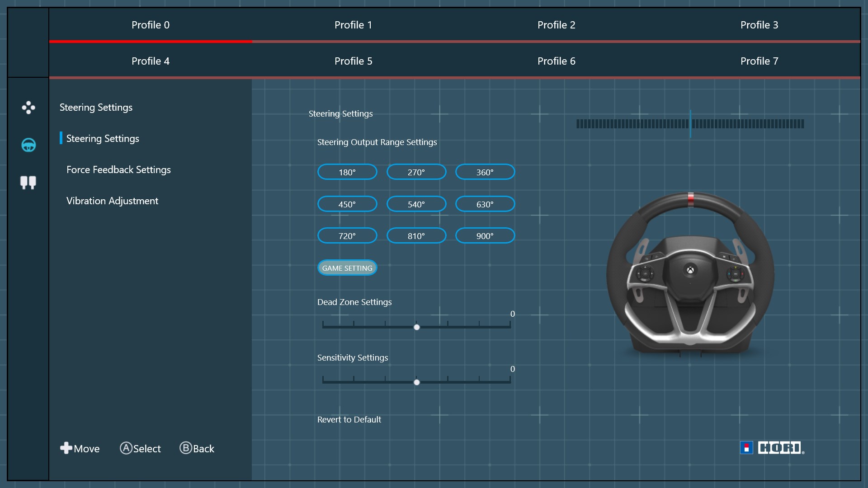Open the Profile 3 tab
Screen dimensions: 868x488
pos(759,25)
